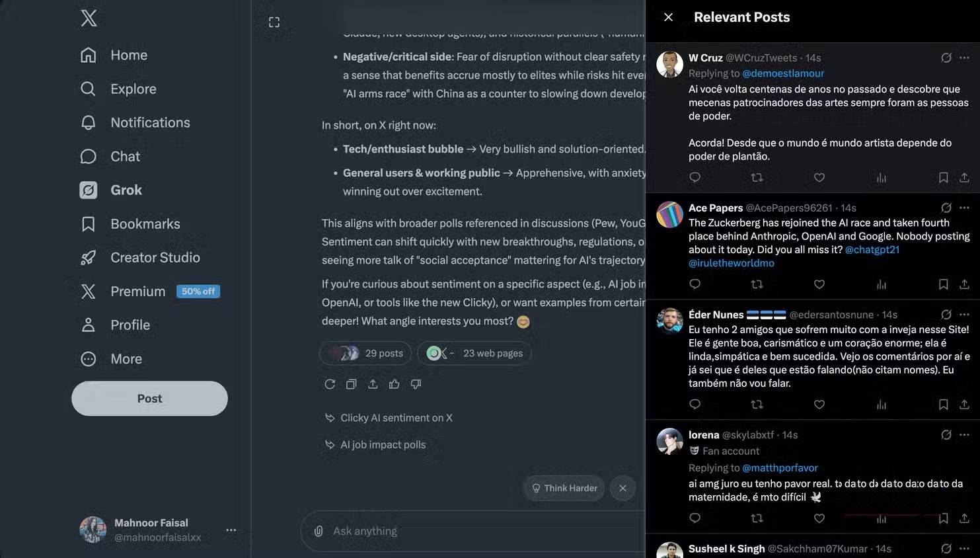
Task: Open account menu beside Mahnoor Faisal
Action: (231, 530)
